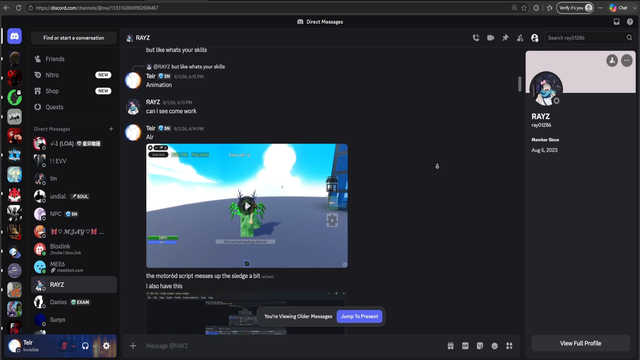Create a new DM with plus icon
This screenshot has height=360, width=640.
(x=111, y=129)
